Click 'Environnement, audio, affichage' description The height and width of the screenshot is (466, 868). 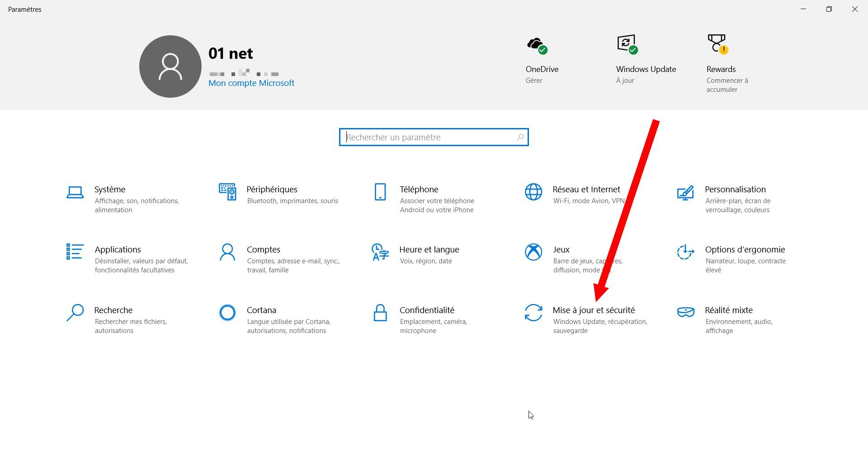739,326
